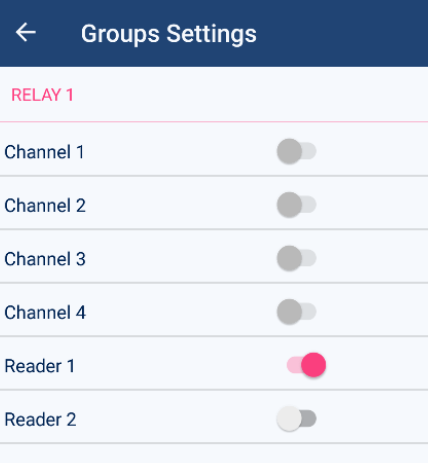Click the gray Channel 1 switch knob

point(289,151)
